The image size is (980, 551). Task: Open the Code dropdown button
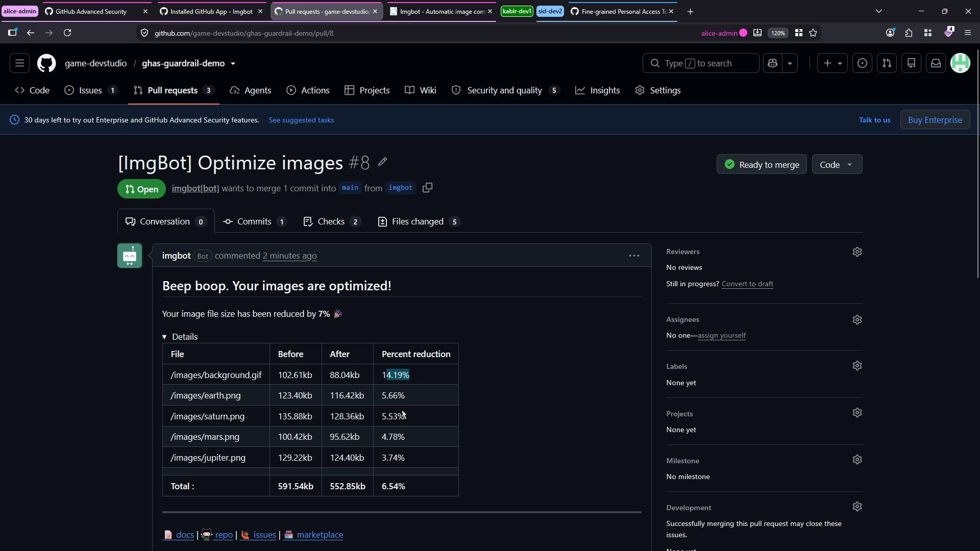837,164
